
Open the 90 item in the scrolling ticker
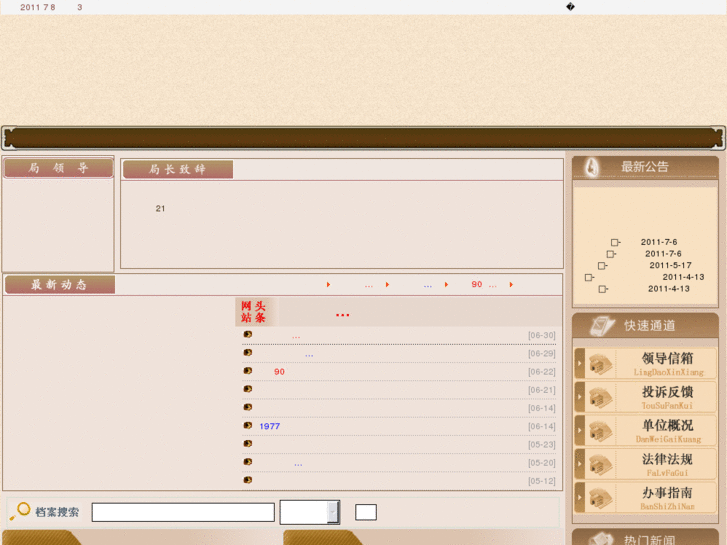tap(477, 284)
